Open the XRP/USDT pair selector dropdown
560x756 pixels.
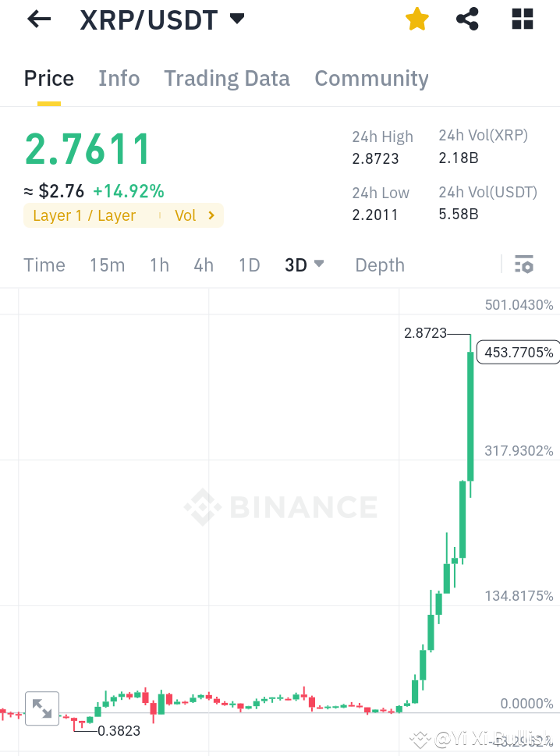click(236, 19)
